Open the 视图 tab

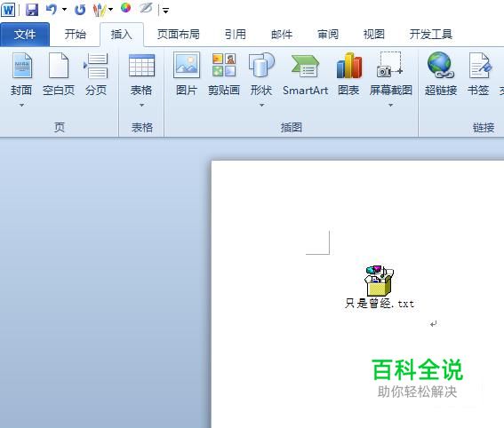coord(374,34)
